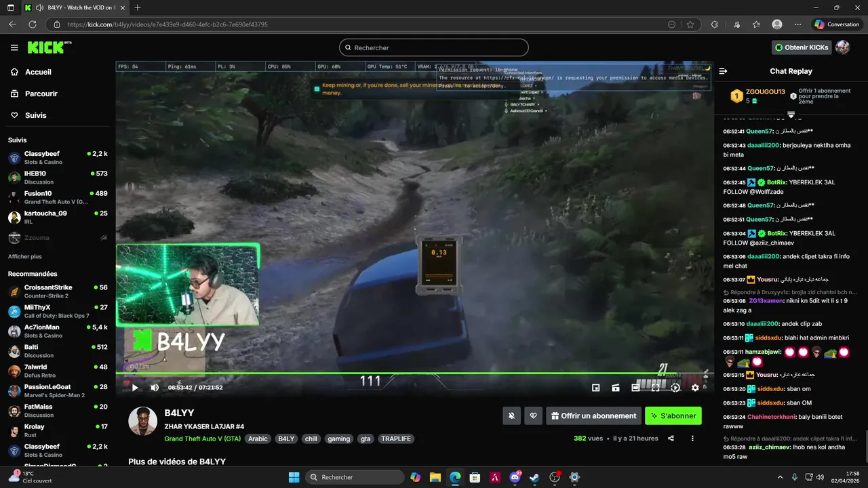This screenshot has width=868, height=488.
Task: Open the hamburger menu next to Kick logo
Action: (14, 47)
